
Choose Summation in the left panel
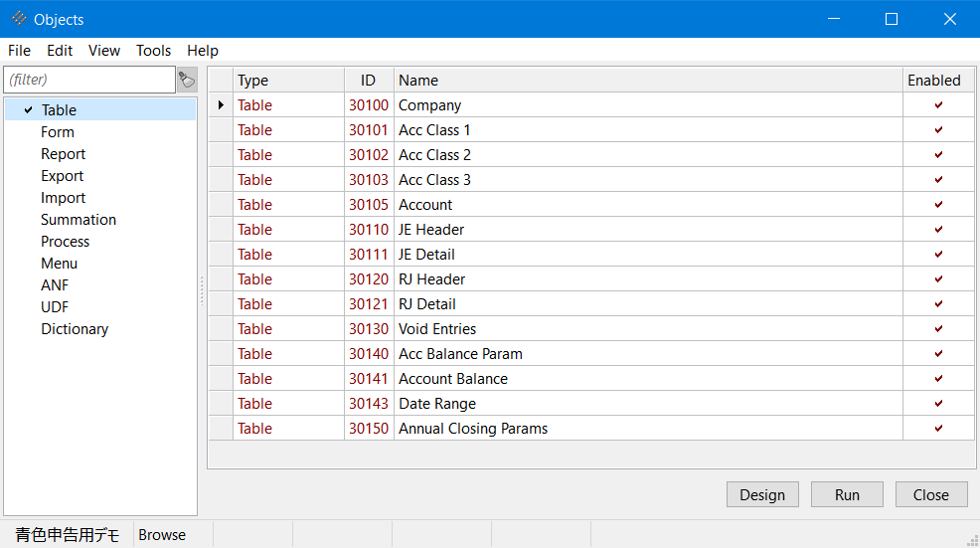point(79,220)
